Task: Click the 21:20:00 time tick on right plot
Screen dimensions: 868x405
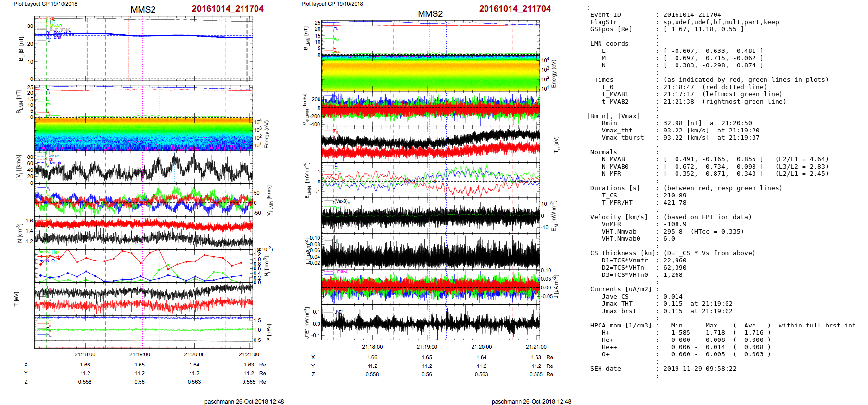Action: (x=481, y=347)
